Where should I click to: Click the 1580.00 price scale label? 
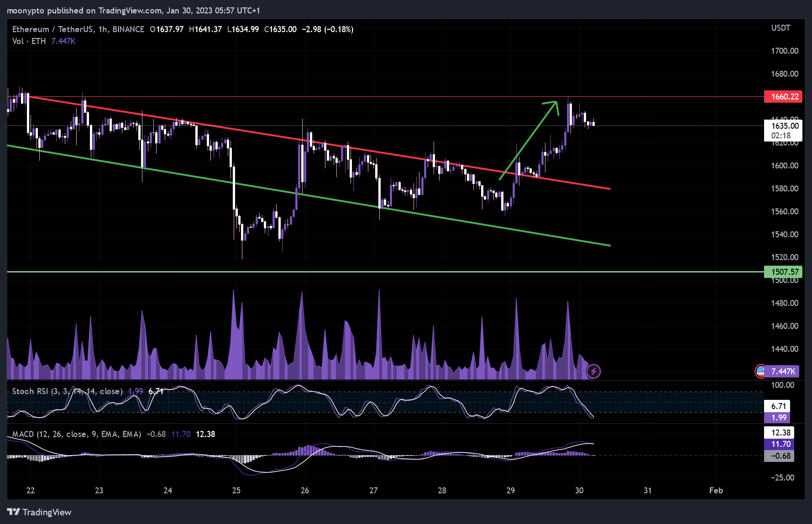point(785,189)
